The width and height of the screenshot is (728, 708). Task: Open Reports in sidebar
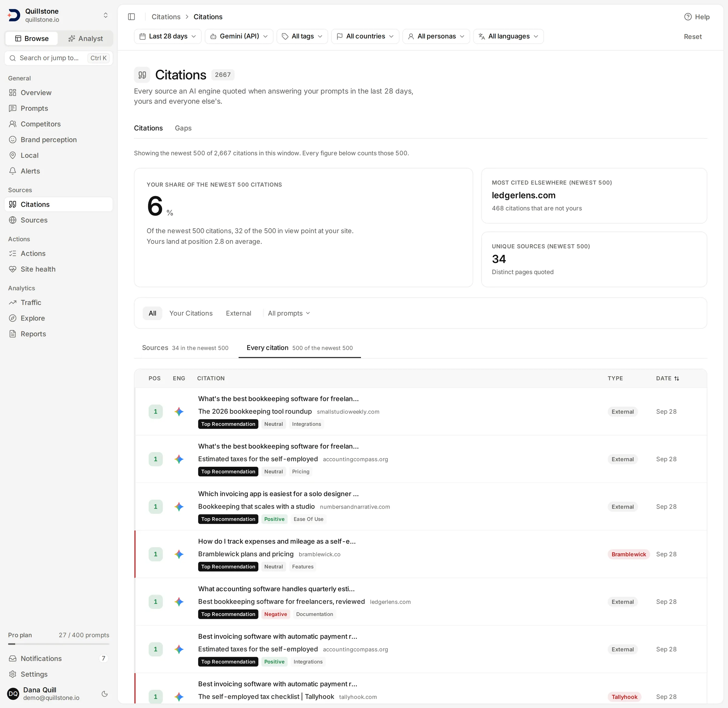pos(58,334)
